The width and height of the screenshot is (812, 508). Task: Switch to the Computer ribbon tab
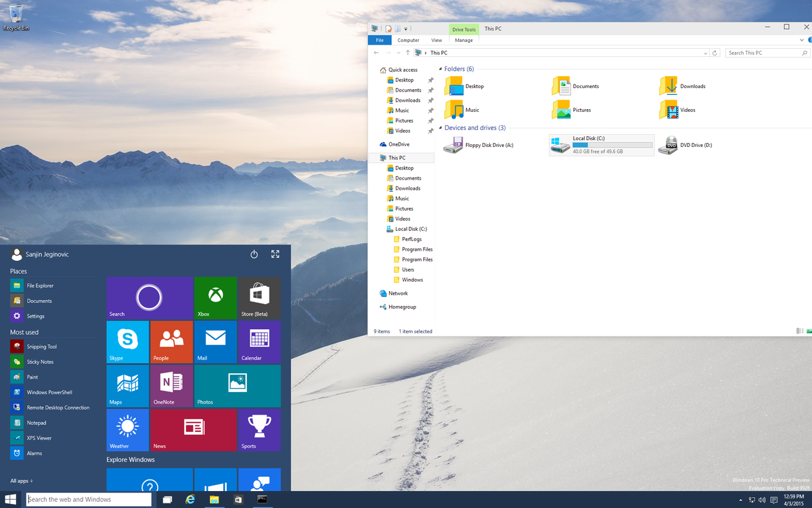[408, 40]
